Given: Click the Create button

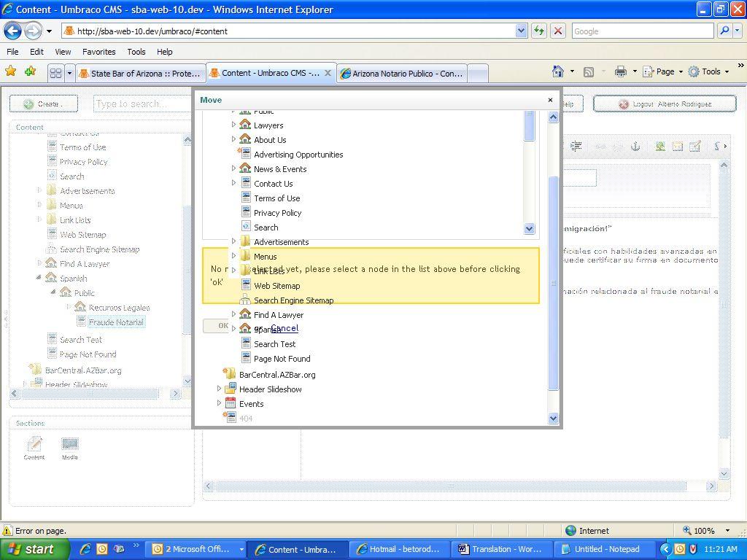Looking at the screenshot, I should 44,104.
